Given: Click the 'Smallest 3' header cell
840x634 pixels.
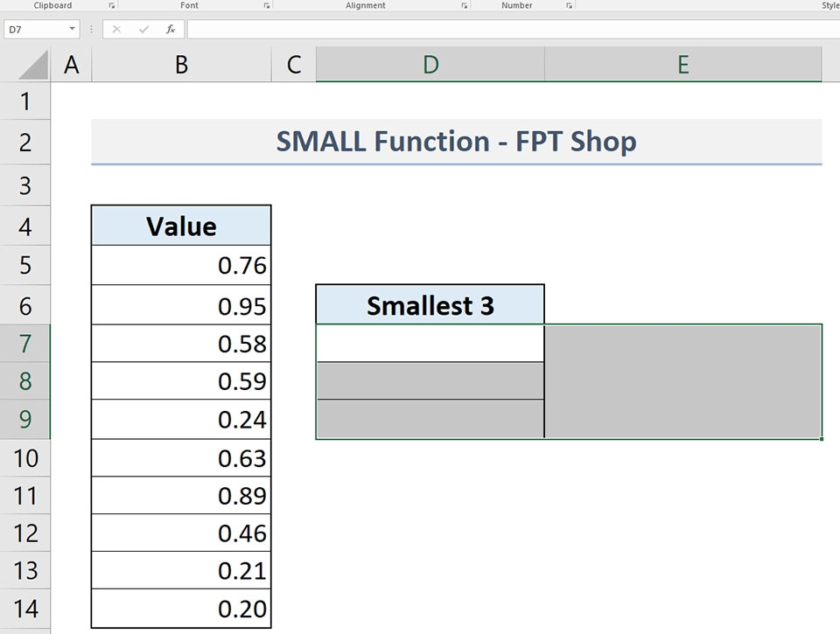Looking at the screenshot, I should click(x=430, y=304).
